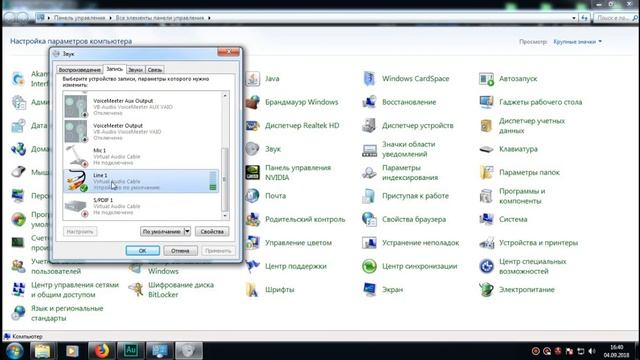
Task: Open File Explorer from the taskbar
Action: coord(42,351)
